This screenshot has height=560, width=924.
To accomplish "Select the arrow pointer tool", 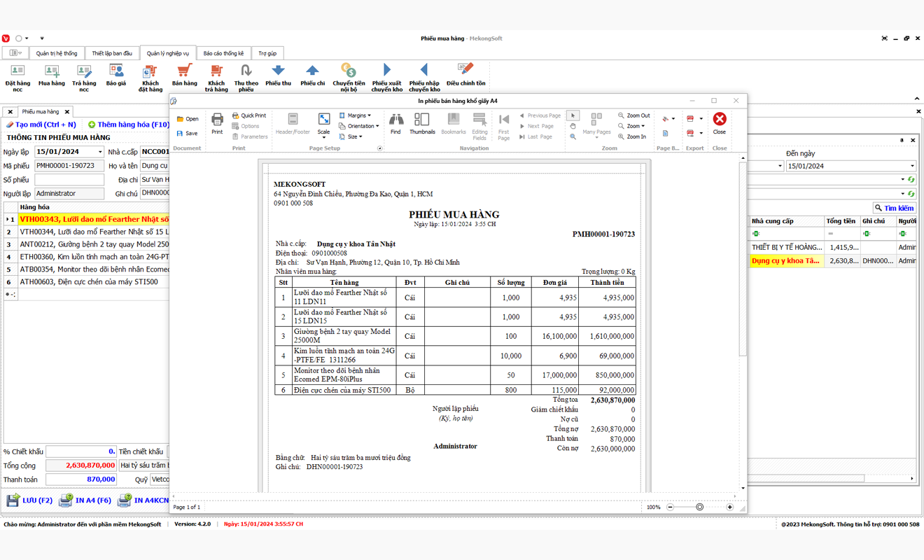I will point(573,115).
